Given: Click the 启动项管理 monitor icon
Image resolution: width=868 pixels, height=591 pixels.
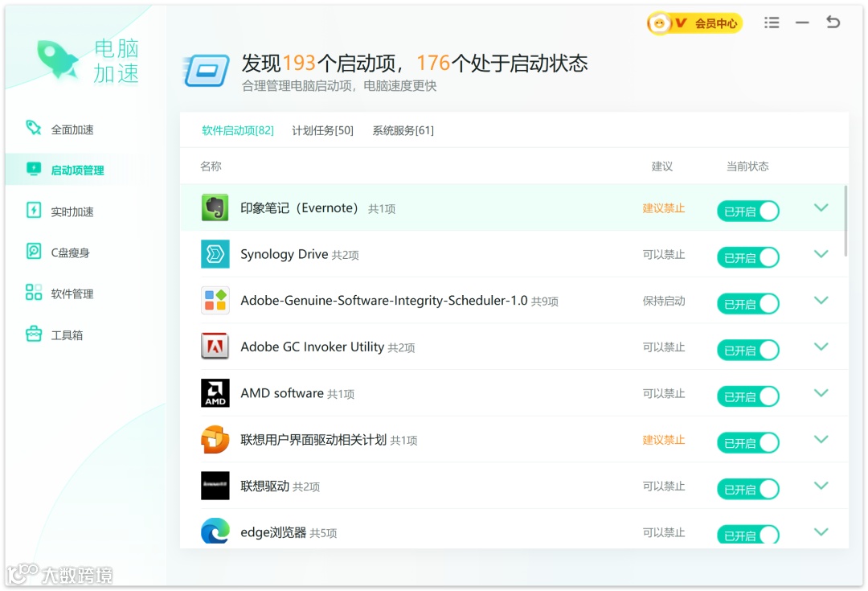Looking at the screenshot, I should coord(34,169).
